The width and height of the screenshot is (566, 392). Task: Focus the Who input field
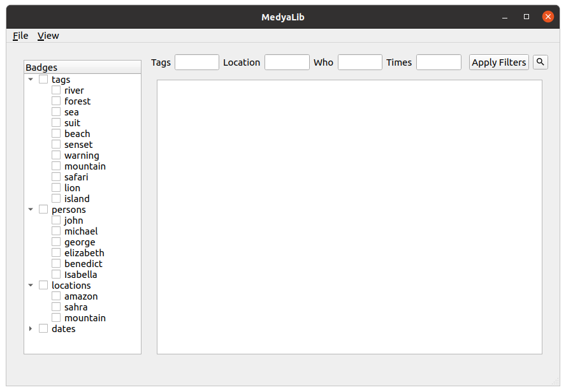point(360,62)
